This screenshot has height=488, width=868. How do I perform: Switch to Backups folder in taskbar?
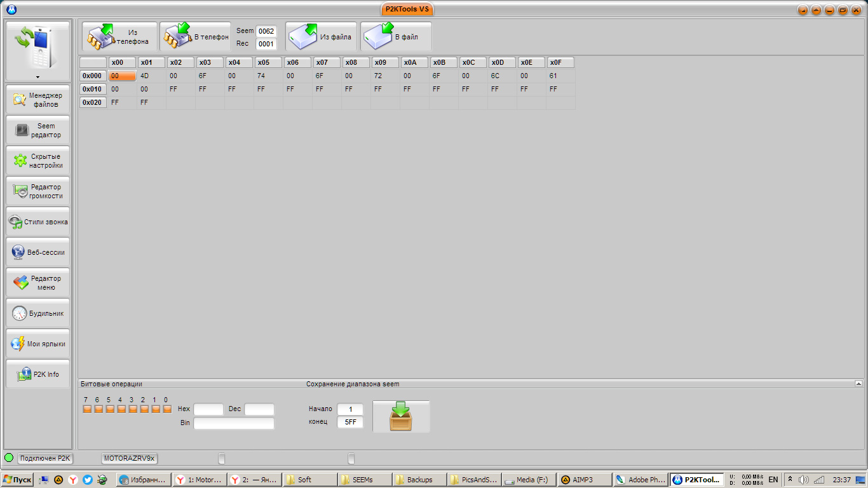[419, 480]
